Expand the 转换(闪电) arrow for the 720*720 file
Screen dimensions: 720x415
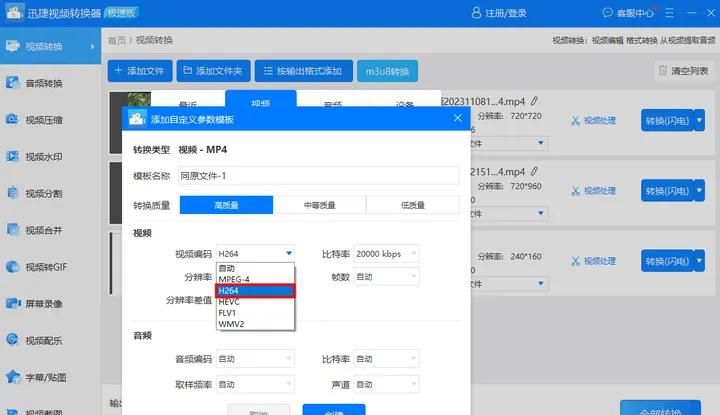[699, 120]
